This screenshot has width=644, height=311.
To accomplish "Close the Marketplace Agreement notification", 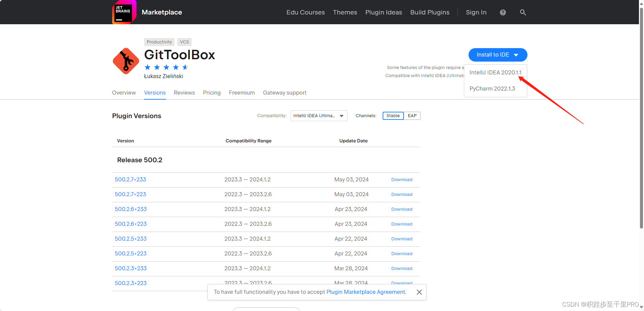I will tap(419, 292).
